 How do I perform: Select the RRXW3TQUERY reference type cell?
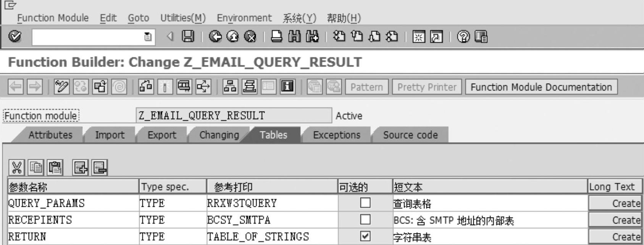(x=272, y=203)
